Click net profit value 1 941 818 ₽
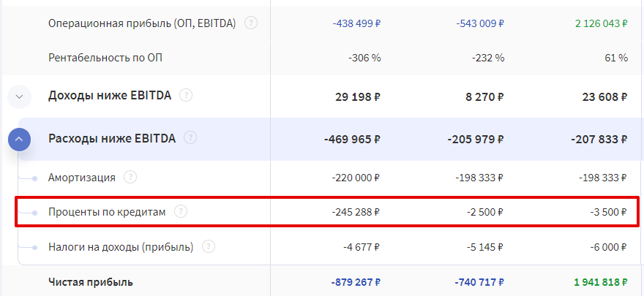This screenshot has width=644, height=296. click(602, 282)
